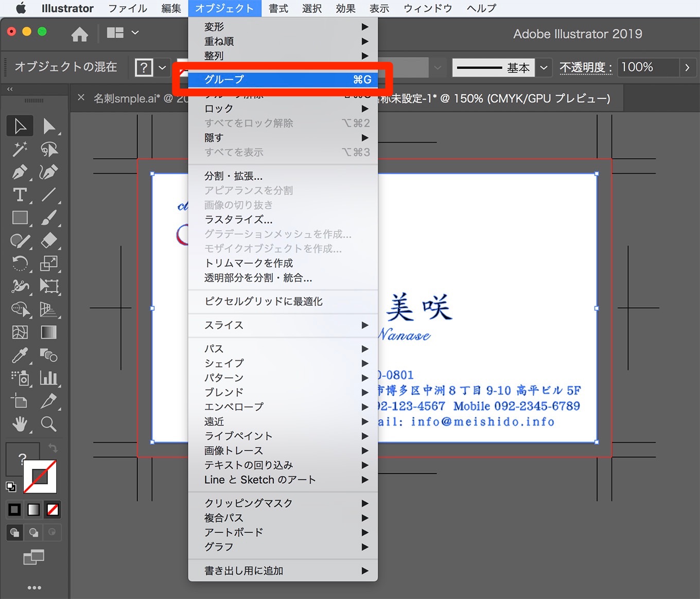Select the Direct Selection tool

pos(49,126)
